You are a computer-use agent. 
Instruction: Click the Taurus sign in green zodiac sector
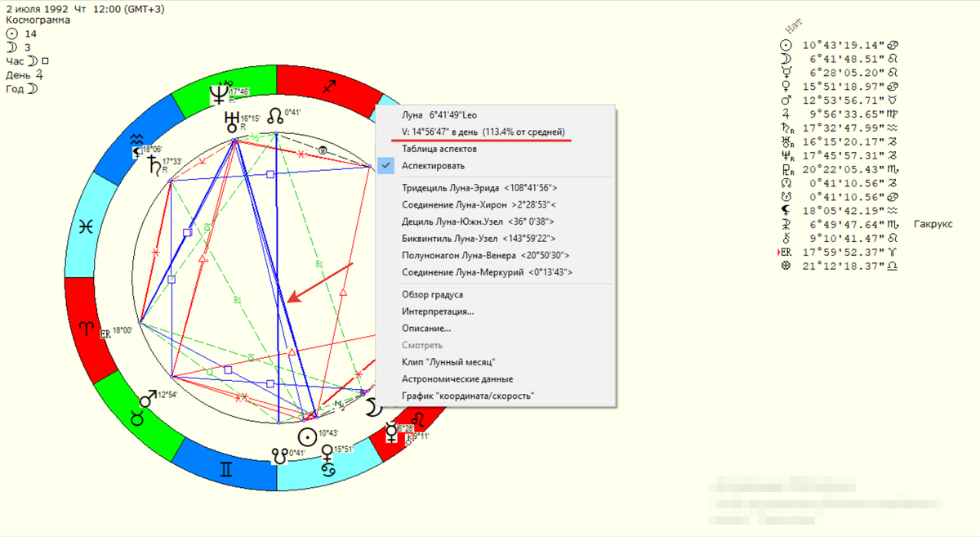[x=136, y=418]
